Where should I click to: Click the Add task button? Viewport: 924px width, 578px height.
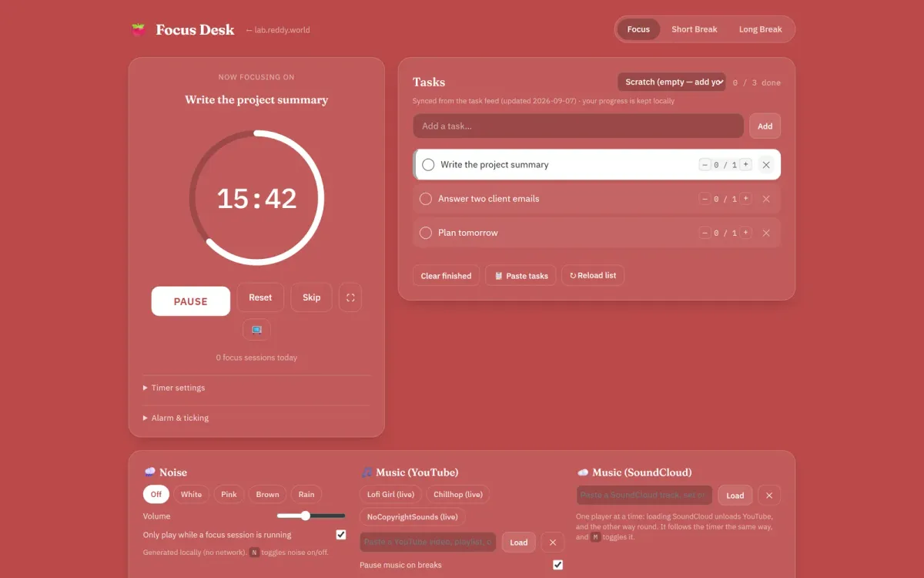pyautogui.click(x=765, y=126)
